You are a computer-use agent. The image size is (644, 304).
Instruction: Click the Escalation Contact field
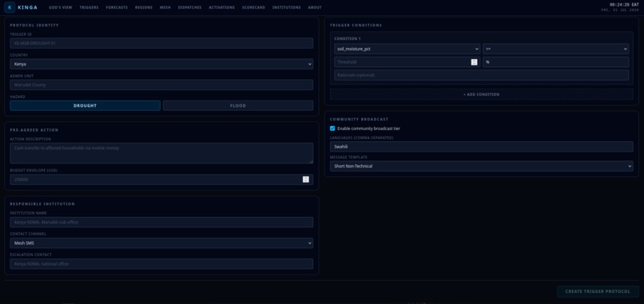click(x=161, y=264)
